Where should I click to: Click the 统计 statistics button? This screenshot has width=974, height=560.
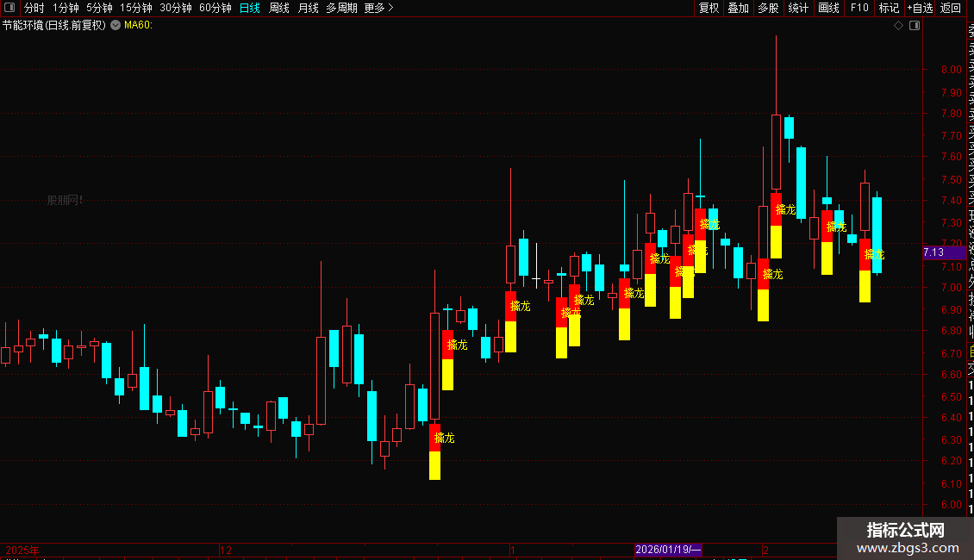(798, 8)
